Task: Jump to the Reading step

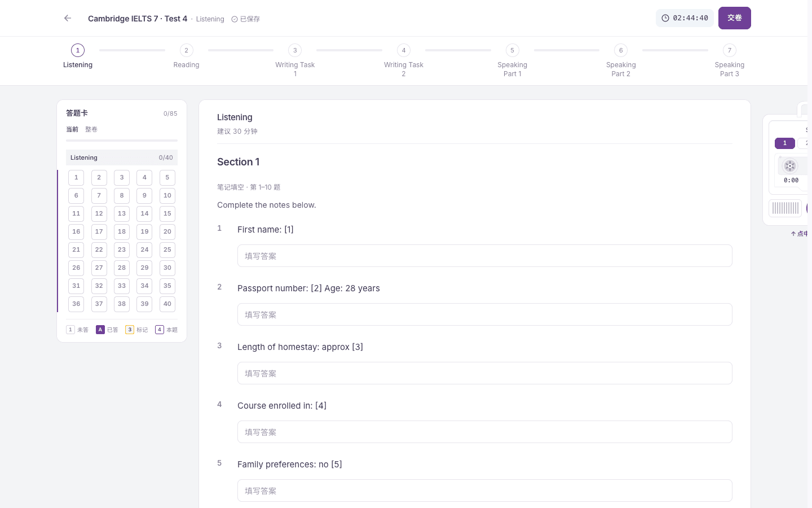Action: pos(186,56)
